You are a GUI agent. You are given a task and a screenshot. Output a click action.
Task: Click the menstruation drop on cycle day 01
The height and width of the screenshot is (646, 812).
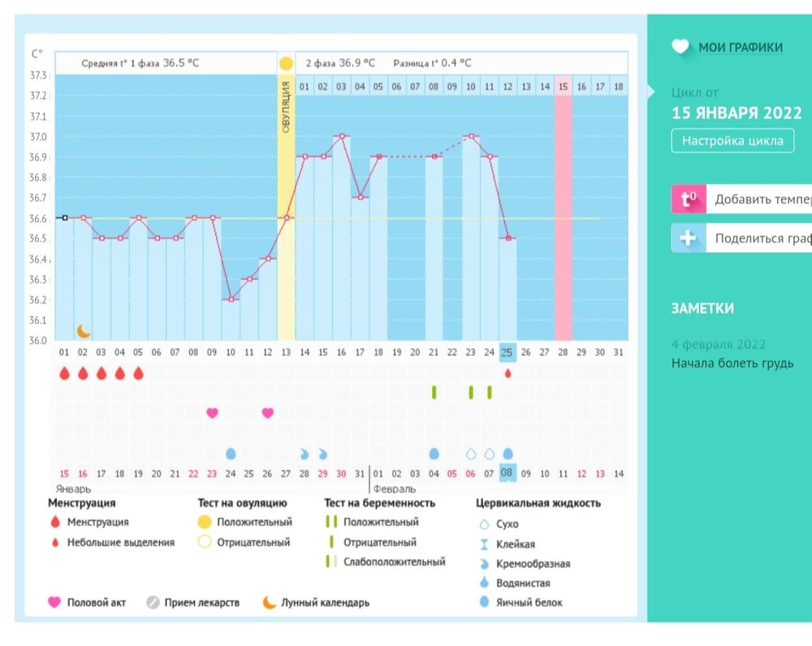(64, 373)
